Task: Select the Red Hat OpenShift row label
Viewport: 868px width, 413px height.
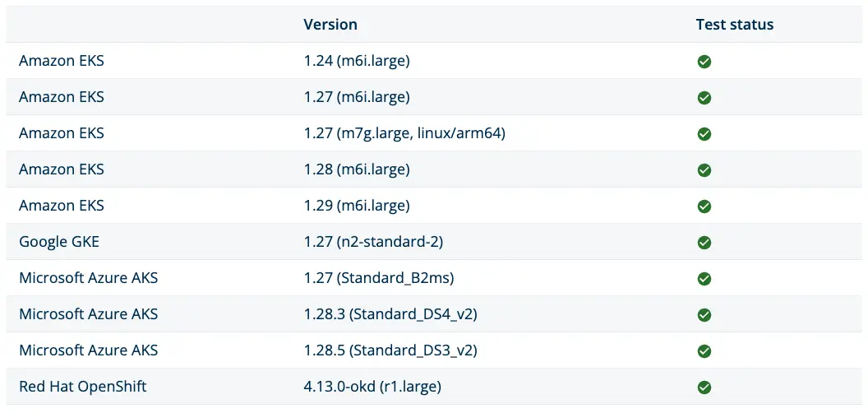Action: (82, 387)
